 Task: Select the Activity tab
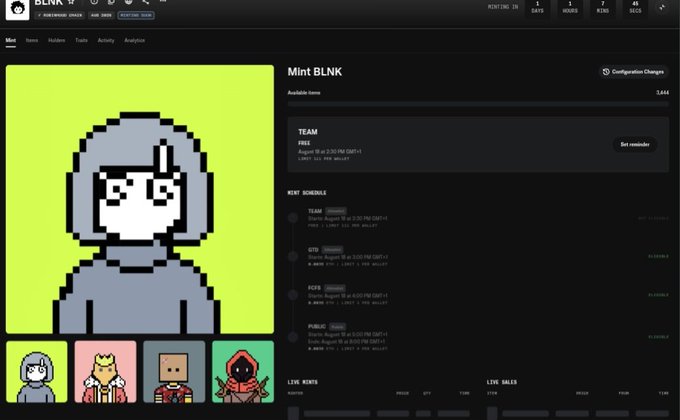pos(106,40)
